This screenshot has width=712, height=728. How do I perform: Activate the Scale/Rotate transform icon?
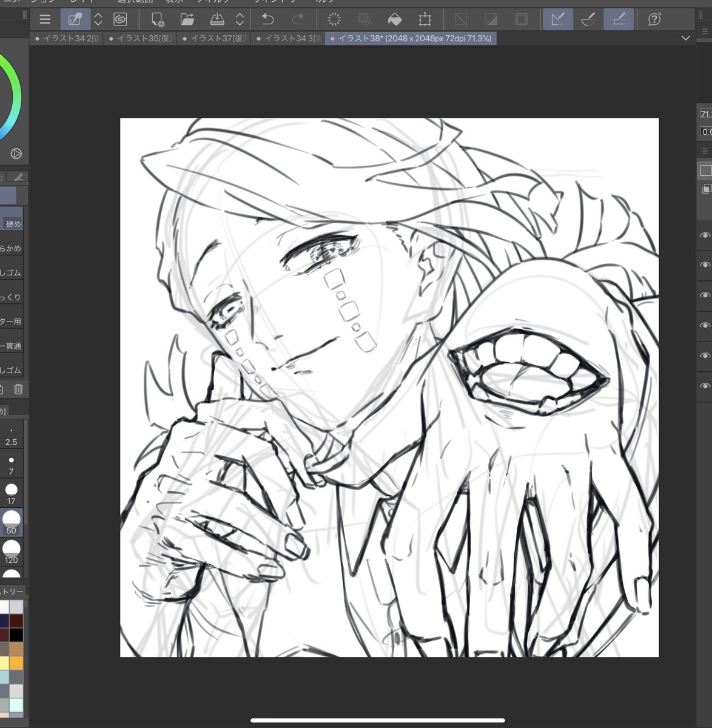point(425,19)
